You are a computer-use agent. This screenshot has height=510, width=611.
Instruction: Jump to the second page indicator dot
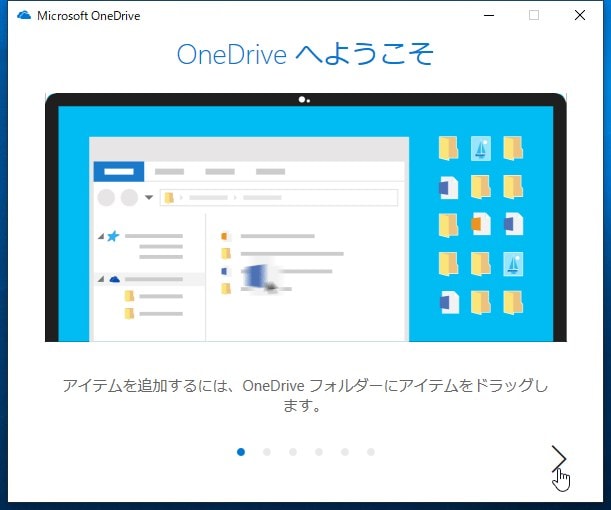(x=267, y=452)
